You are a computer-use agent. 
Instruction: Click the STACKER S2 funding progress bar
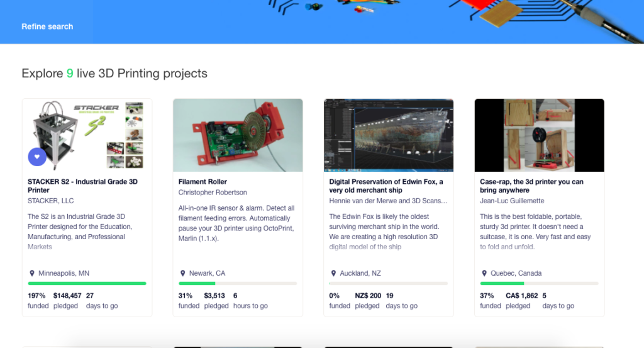87,284
